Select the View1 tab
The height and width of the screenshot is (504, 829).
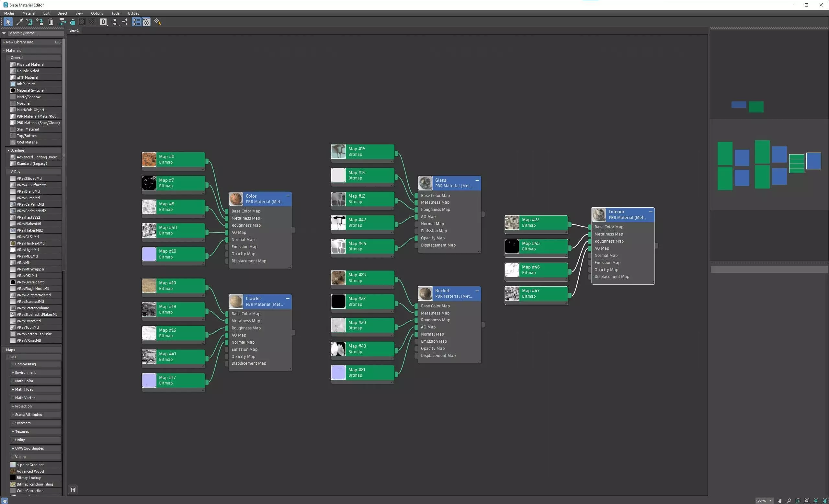click(x=74, y=30)
